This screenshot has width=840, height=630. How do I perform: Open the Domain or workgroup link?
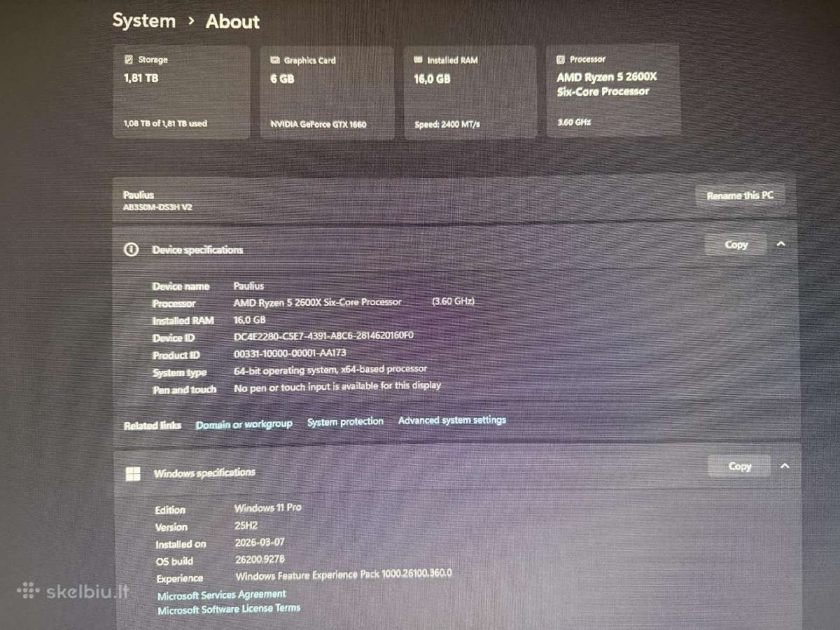click(x=244, y=424)
